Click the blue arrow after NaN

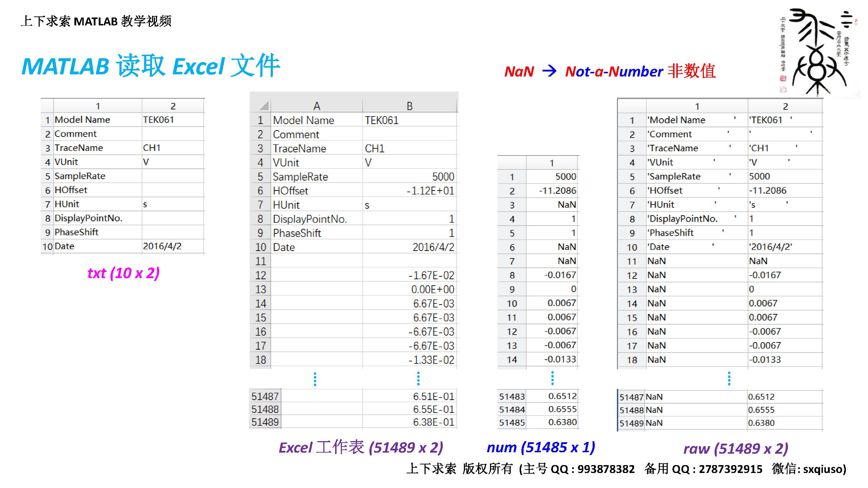point(549,71)
